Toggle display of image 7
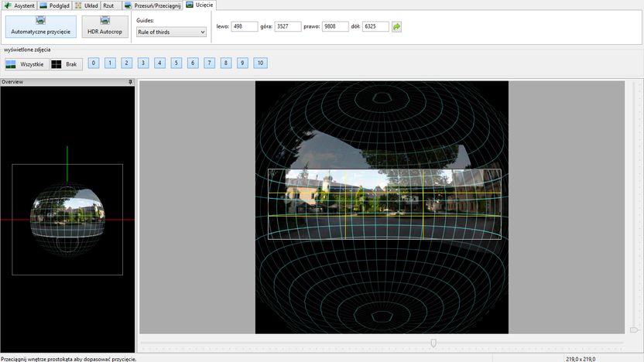 tap(209, 63)
